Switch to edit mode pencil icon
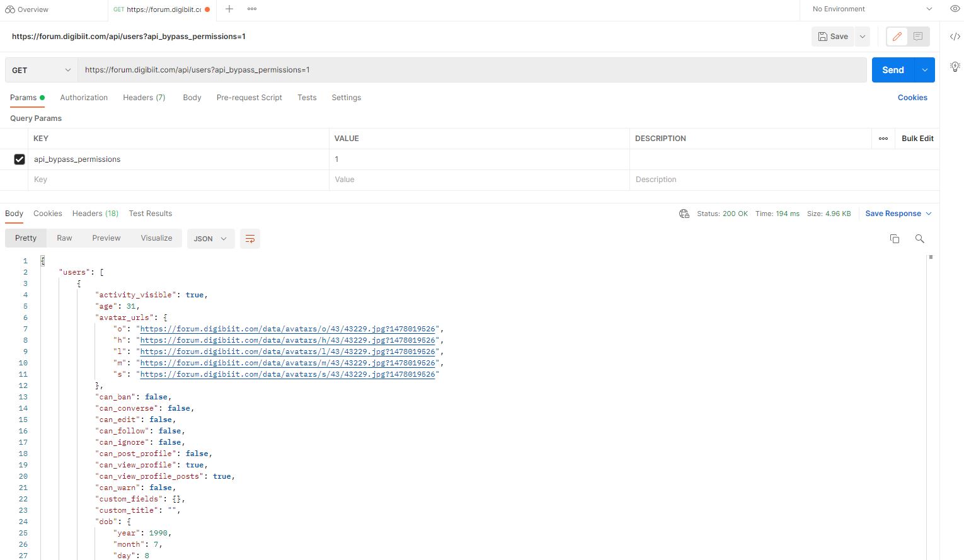The height and width of the screenshot is (560, 964). pos(897,37)
